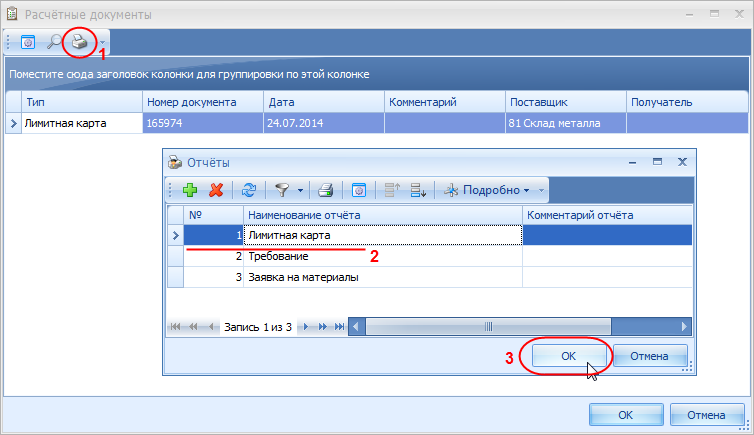This screenshot has height=435, width=754.
Task: Click the settings window icon in main toolbar
Action: pos(28,42)
